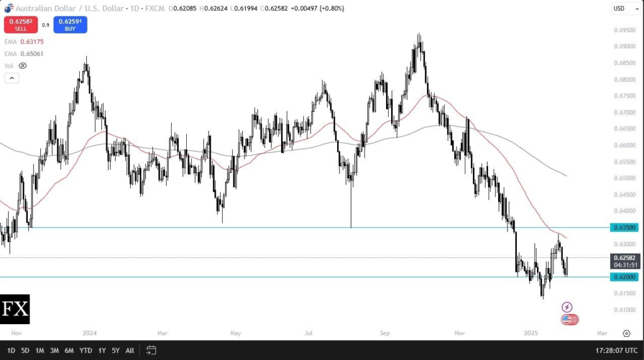This screenshot has height=360, width=644.
Task: Show the All time range
Action: (130, 350)
